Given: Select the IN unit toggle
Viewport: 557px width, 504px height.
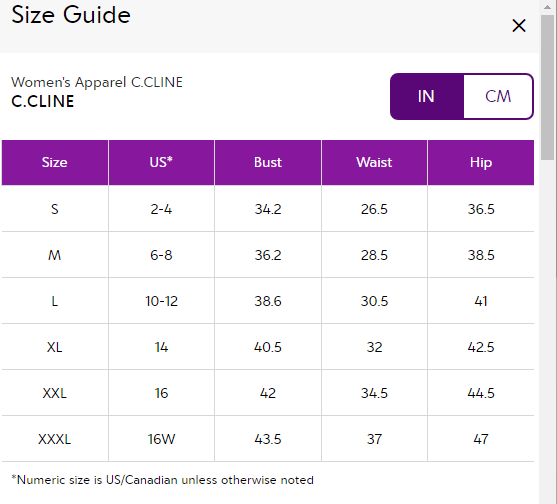Looking at the screenshot, I should (427, 96).
